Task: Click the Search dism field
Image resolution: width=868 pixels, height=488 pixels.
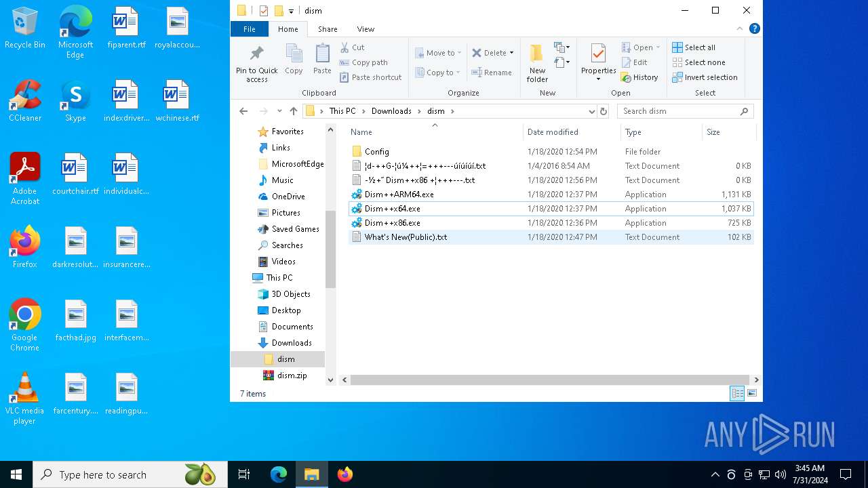Action: tap(685, 111)
